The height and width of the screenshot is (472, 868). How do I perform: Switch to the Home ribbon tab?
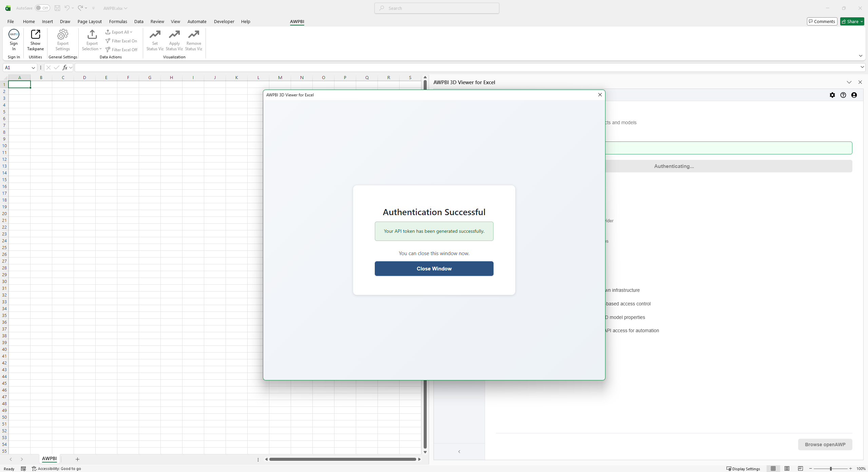tap(29, 21)
